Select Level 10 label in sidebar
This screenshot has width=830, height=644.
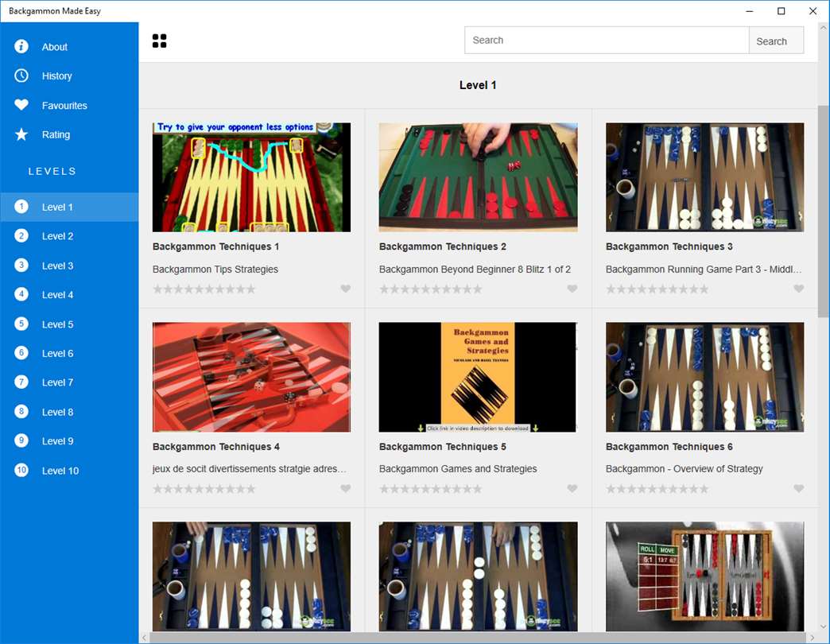click(60, 471)
